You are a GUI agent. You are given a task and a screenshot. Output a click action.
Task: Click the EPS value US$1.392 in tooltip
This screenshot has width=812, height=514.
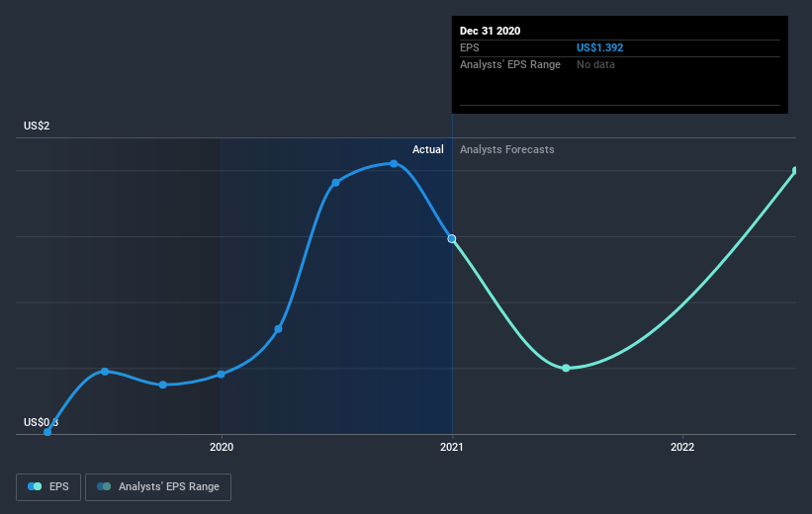599,47
